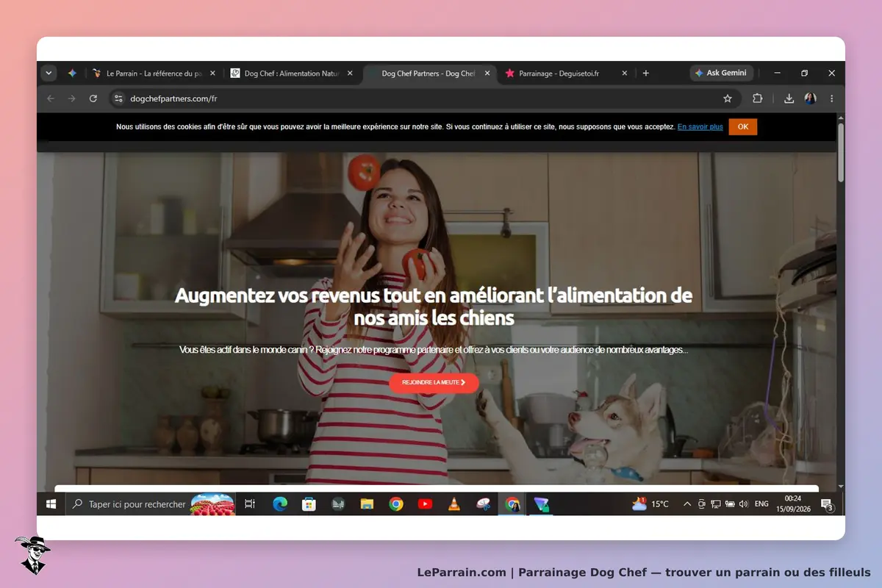882x588 pixels.
Task: Open the battery tray icon
Action: pos(730,504)
